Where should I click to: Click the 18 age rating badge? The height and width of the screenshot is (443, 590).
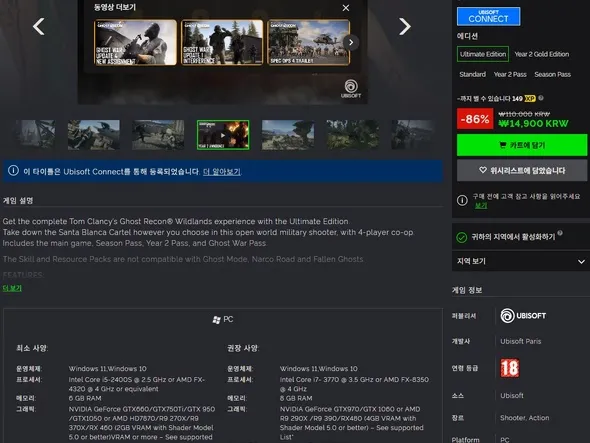point(509,368)
